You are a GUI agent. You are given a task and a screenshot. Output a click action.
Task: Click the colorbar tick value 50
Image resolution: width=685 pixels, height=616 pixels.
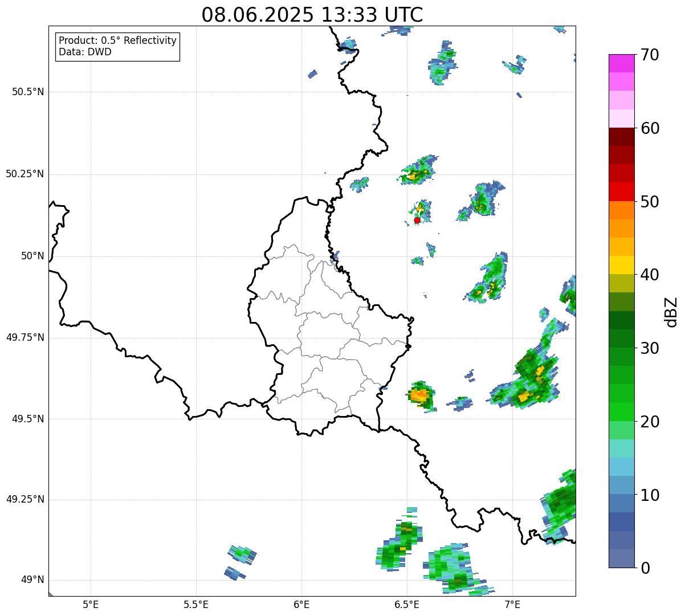coord(650,202)
